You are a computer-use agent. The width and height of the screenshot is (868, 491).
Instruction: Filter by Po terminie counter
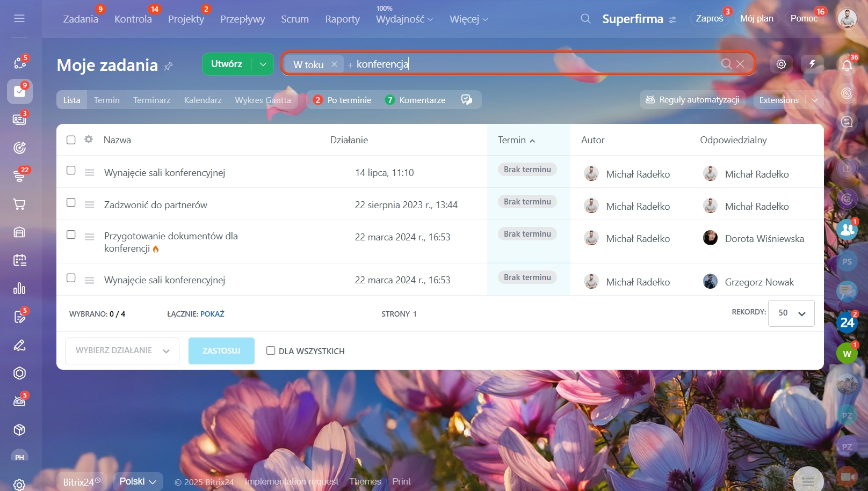pos(343,100)
